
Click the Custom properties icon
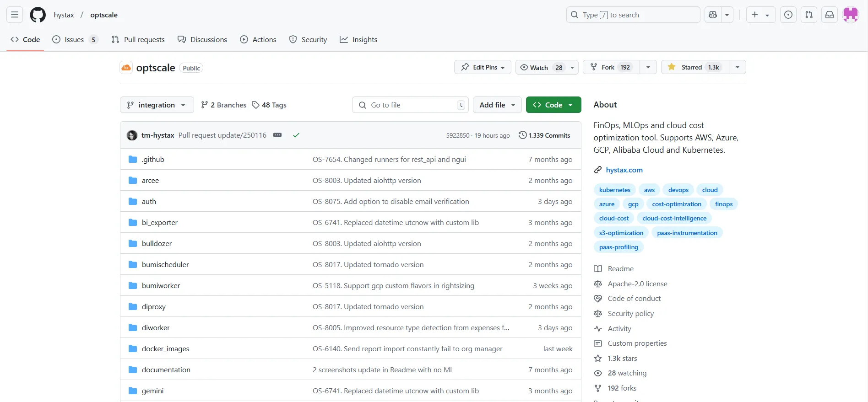click(598, 343)
